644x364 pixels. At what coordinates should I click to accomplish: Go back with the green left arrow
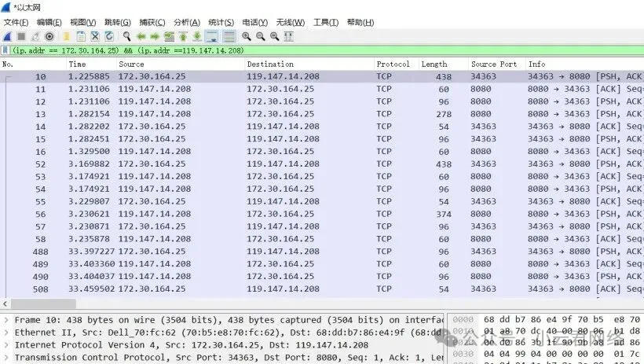pos(141,36)
